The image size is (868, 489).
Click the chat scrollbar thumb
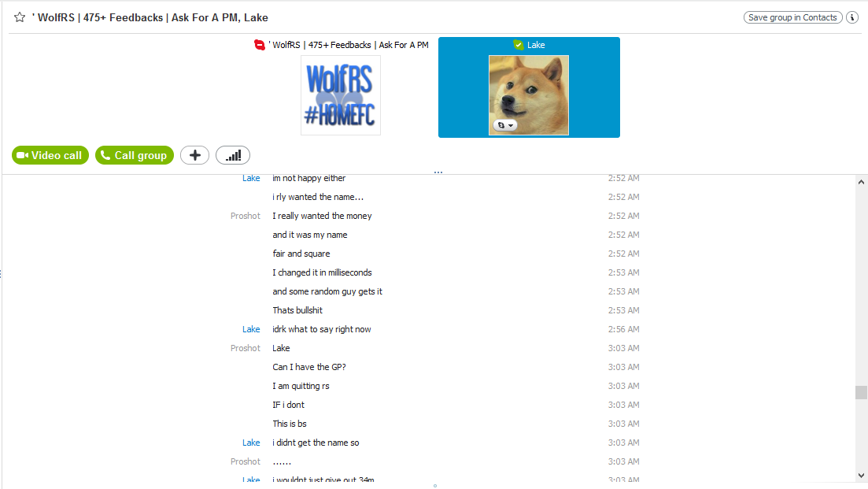click(x=862, y=392)
